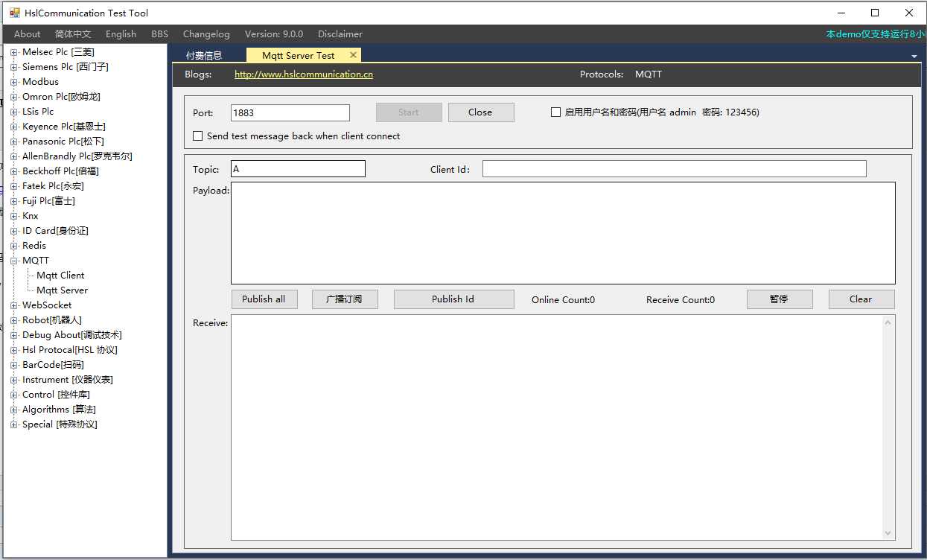The height and width of the screenshot is (560, 927).
Task: Focus the Topic input field
Action: pos(298,169)
